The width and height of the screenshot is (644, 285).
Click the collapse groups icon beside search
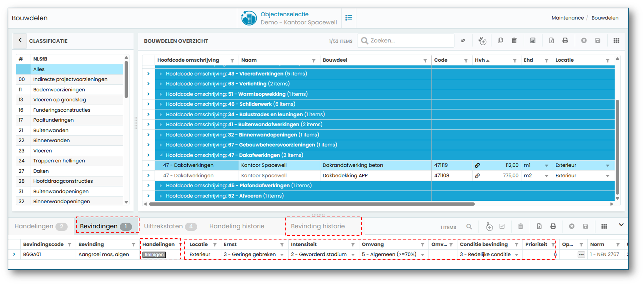pyautogui.click(x=463, y=41)
